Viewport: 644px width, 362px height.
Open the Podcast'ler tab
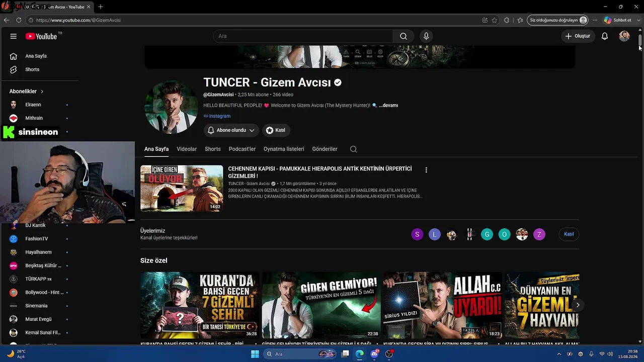point(242,149)
